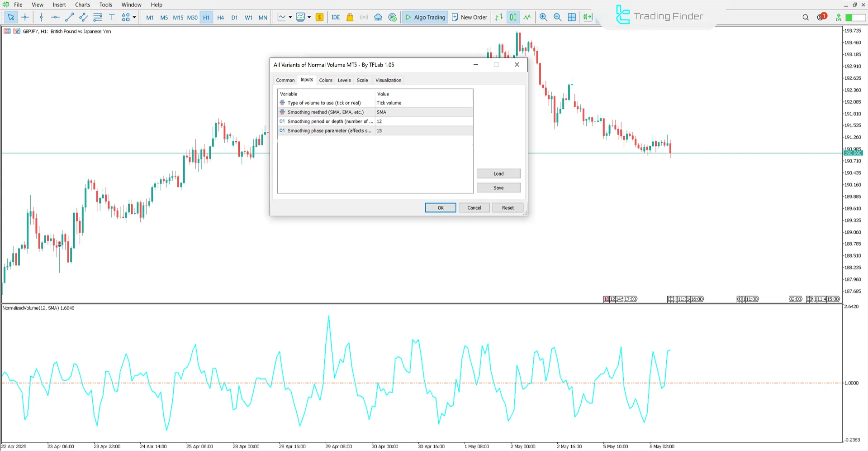Save the current indicator inputs
Viewport: 868px width, 451px height.
click(x=498, y=187)
